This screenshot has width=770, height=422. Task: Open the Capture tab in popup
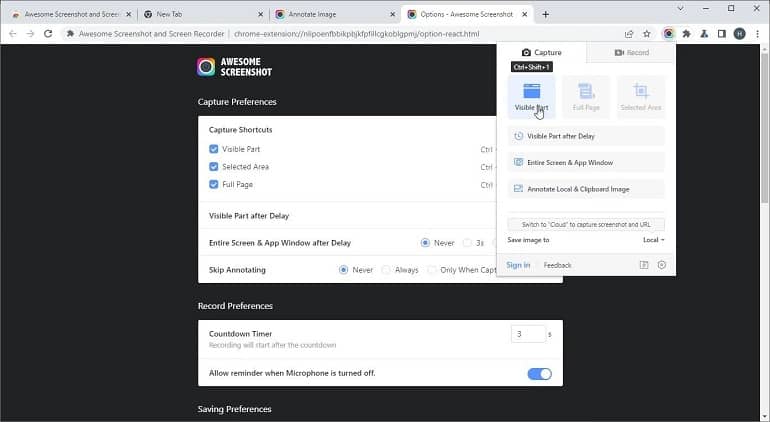coord(542,53)
